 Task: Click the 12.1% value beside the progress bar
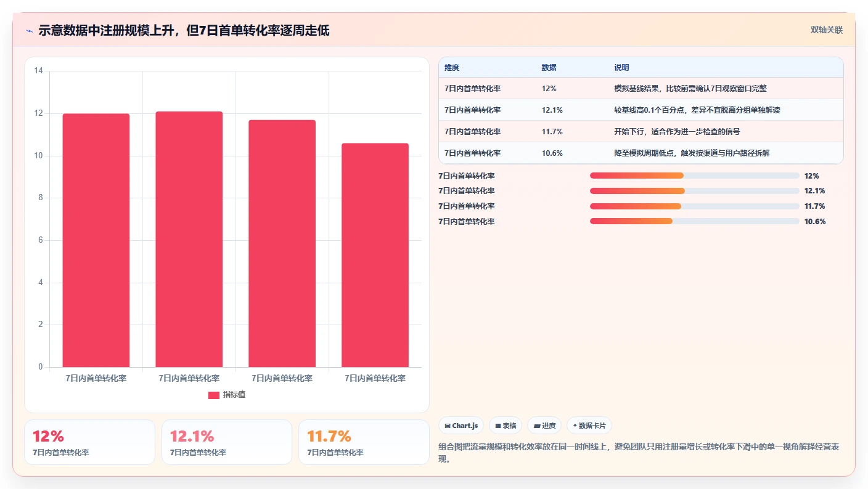coord(815,191)
